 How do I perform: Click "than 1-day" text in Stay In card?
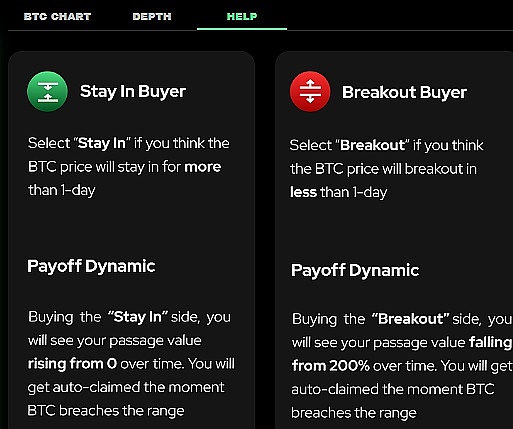point(62,190)
